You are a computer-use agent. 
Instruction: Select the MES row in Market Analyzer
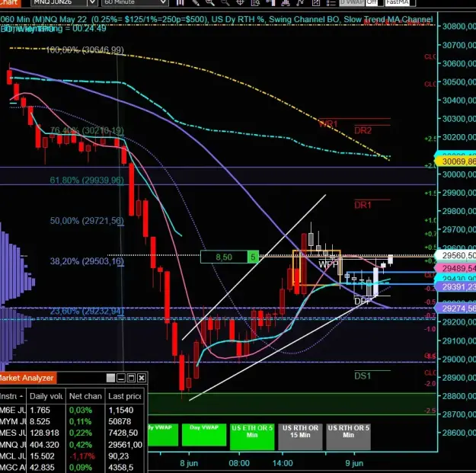click(73, 433)
